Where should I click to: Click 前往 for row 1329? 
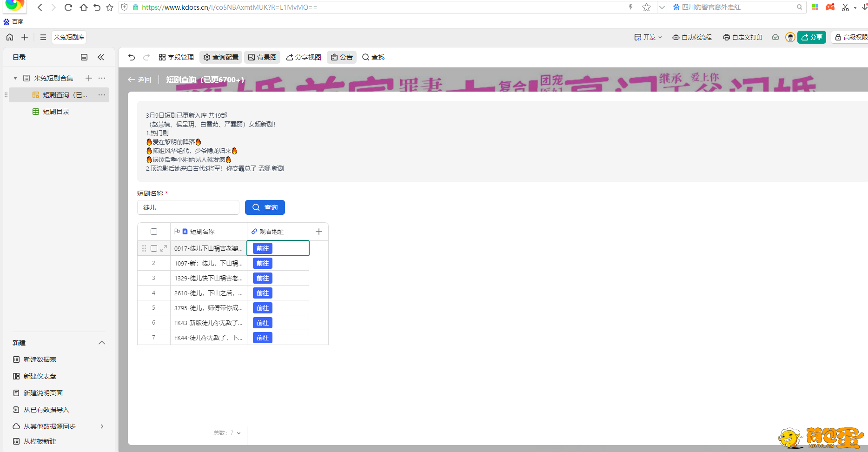point(263,278)
